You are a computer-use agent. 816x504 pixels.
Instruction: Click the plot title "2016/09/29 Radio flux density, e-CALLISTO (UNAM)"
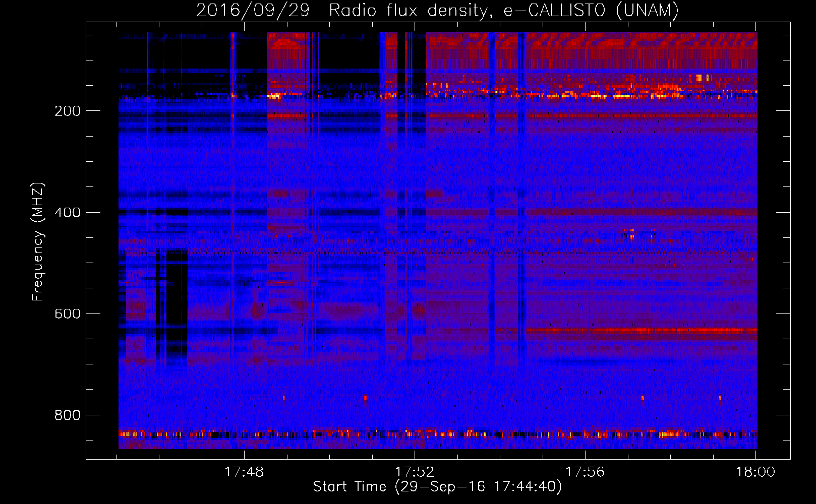pyautogui.click(x=437, y=10)
